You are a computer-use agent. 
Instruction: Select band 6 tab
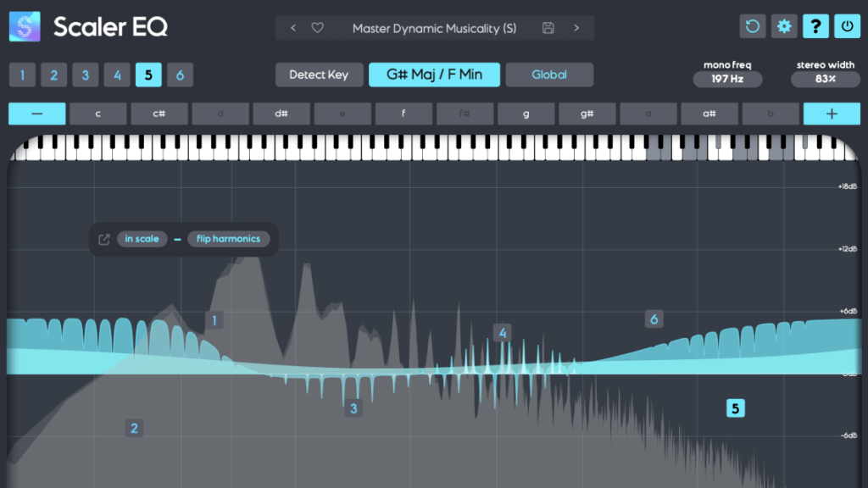180,75
